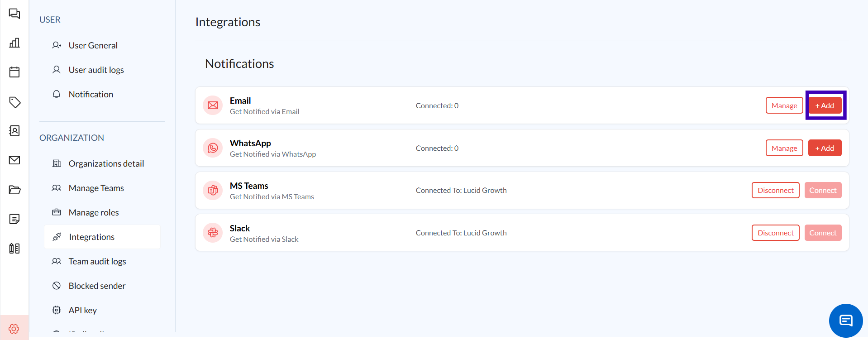868x340 pixels.
Task: Open Team audit logs
Action: 97,261
